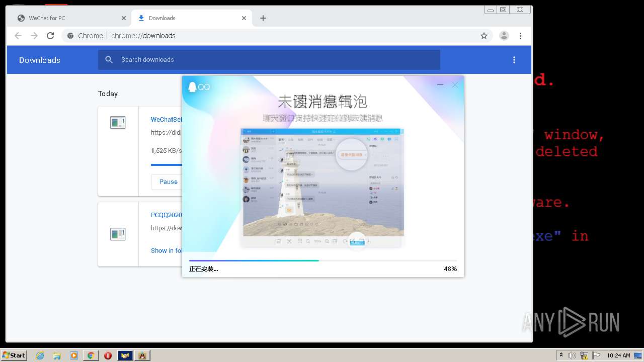
Task: Open the Windows Start menu
Action: pos(14,355)
